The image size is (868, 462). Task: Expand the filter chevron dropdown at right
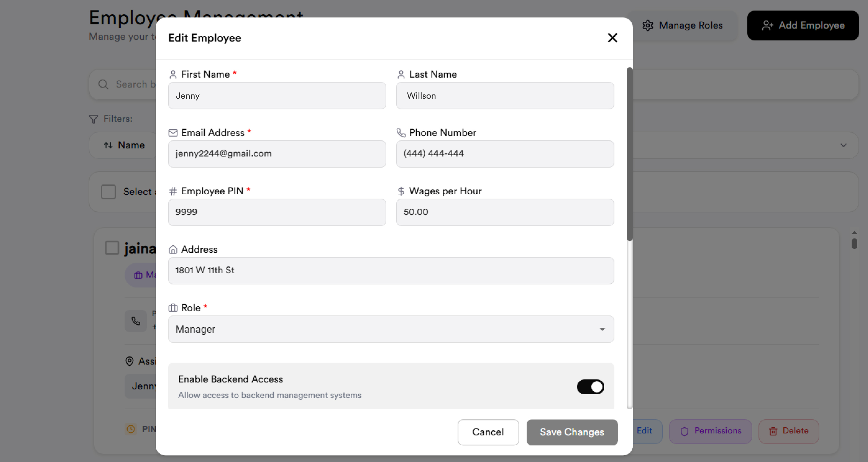(x=844, y=145)
